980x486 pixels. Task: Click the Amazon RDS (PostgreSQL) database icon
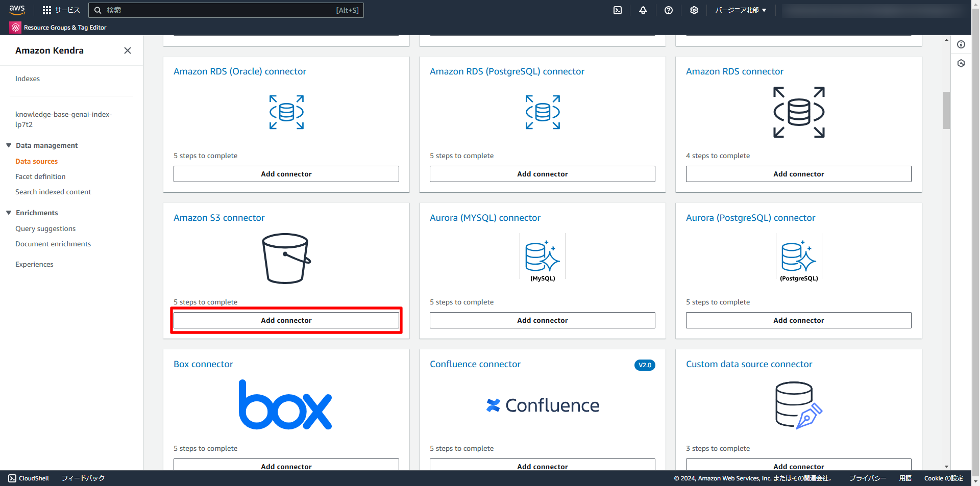coord(543,112)
